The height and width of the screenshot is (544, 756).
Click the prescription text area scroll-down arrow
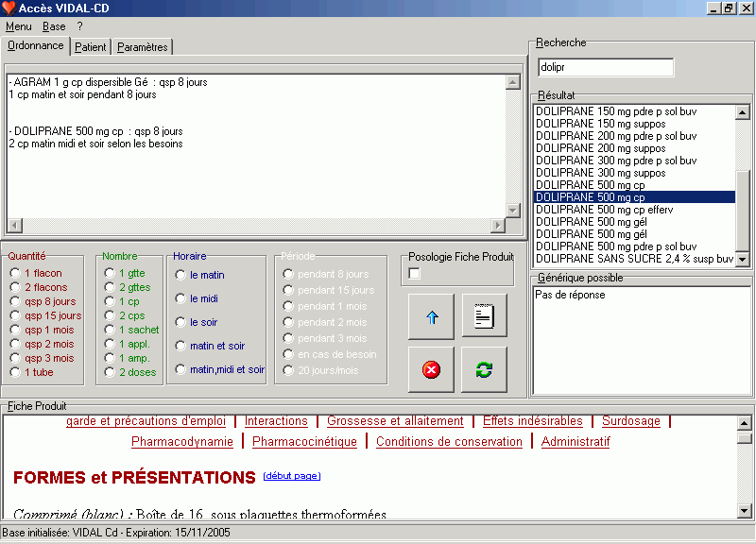(512, 210)
